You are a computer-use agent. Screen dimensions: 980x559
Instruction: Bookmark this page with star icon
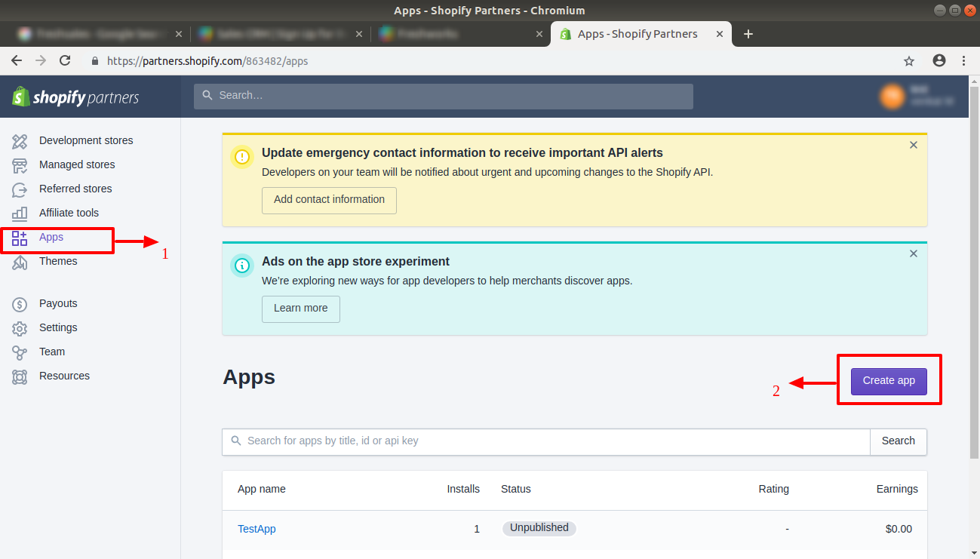point(909,61)
